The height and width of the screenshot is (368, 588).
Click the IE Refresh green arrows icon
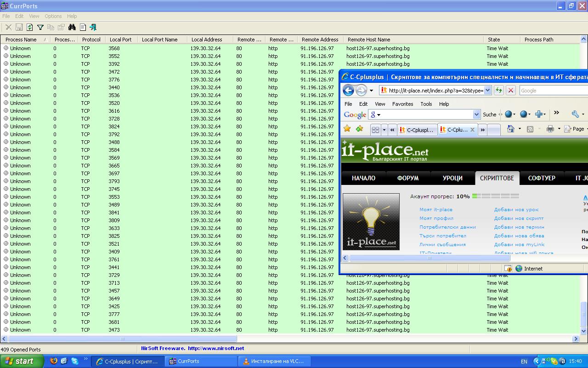498,90
